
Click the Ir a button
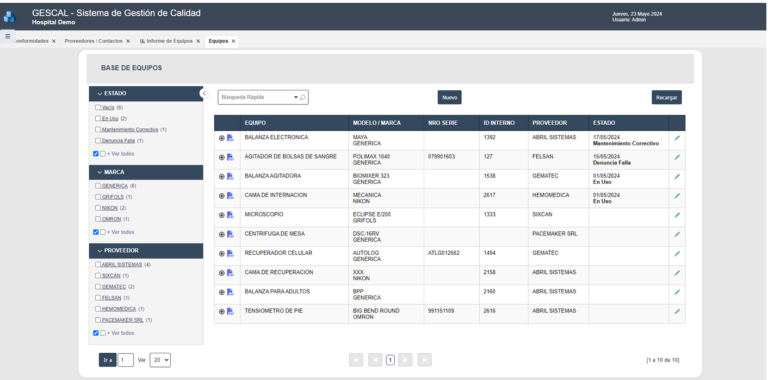click(108, 360)
